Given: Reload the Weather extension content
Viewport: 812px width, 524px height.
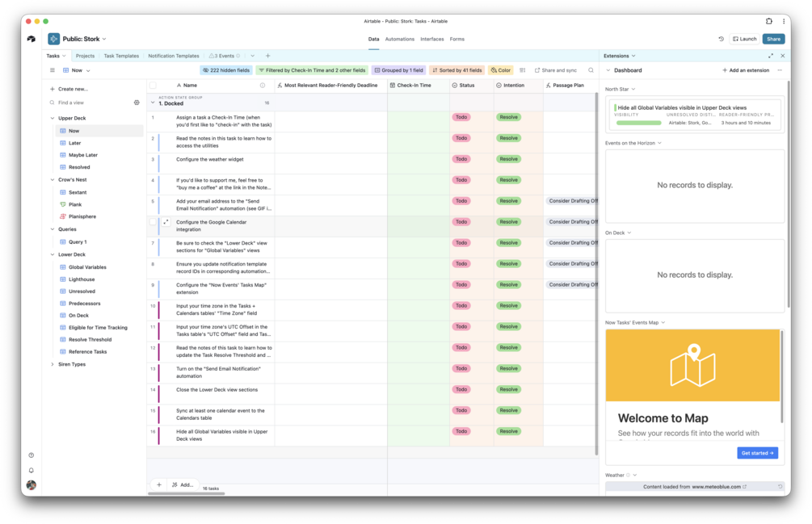Looking at the screenshot, I should (780, 487).
